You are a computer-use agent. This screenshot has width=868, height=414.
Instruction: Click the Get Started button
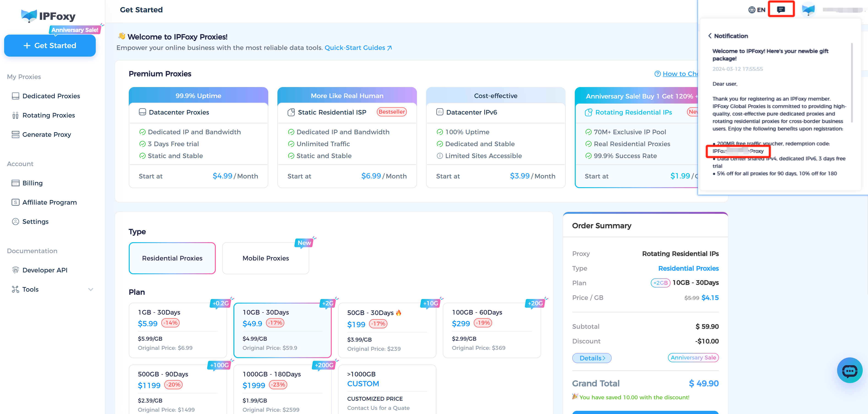coord(50,45)
